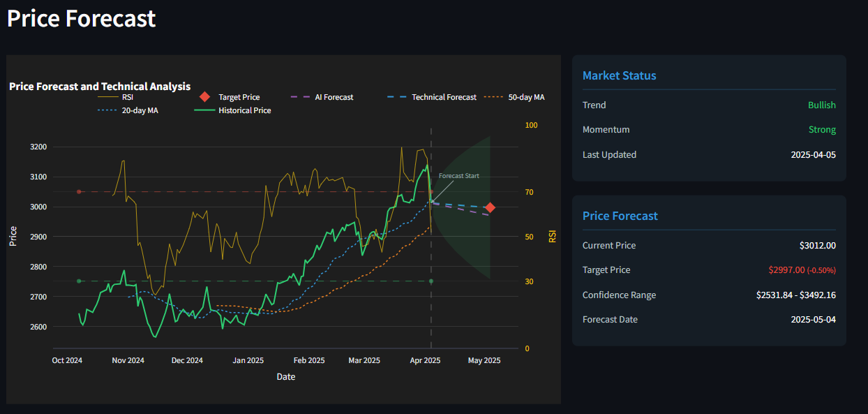Viewport: 868px width, 414px height.
Task: Click the Bullish trend indicator
Action: tap(821, 105)
